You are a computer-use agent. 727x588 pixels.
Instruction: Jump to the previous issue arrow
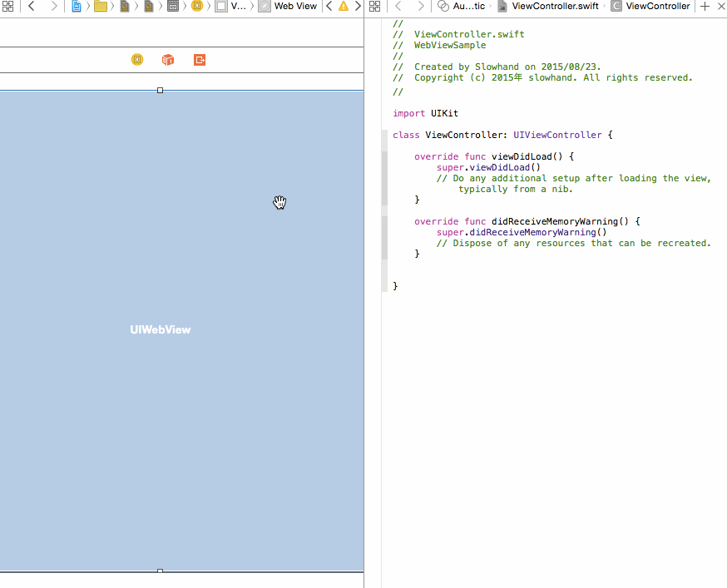pos(329,6)
